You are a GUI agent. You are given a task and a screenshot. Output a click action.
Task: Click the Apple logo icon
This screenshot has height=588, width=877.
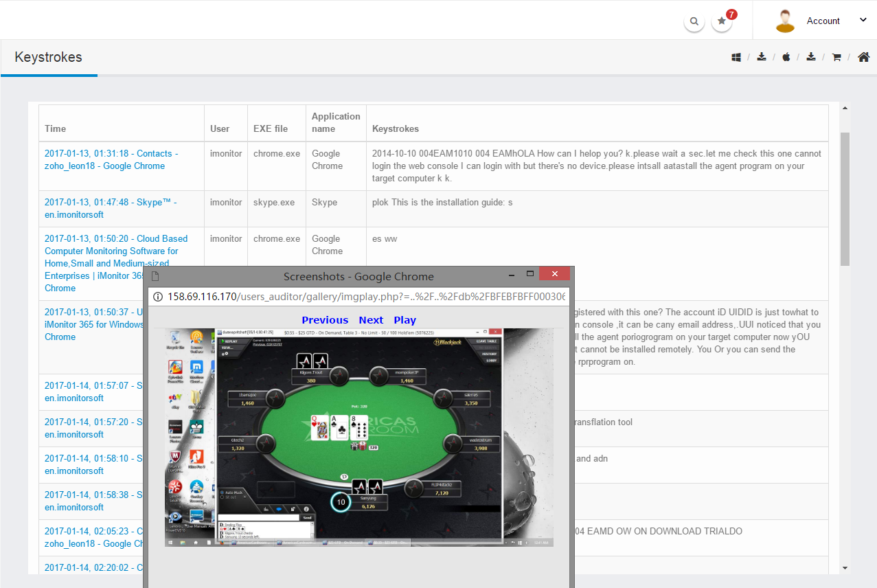786,57
